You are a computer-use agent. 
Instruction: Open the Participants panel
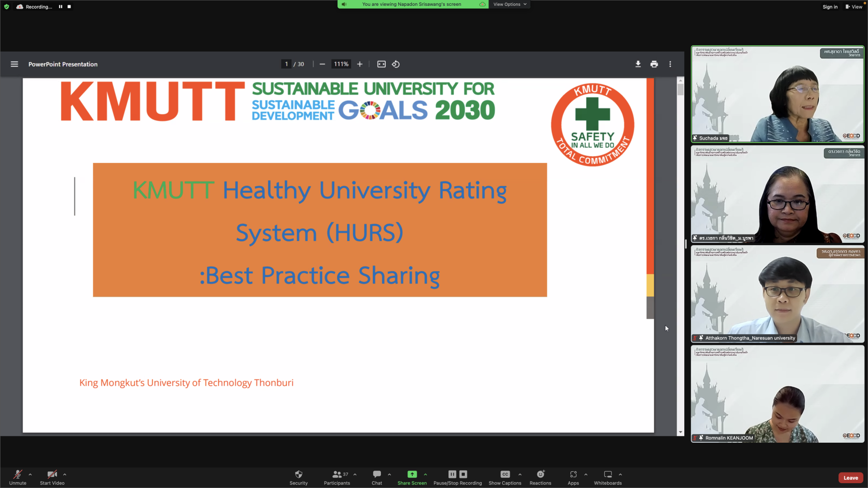coord(337,477)
